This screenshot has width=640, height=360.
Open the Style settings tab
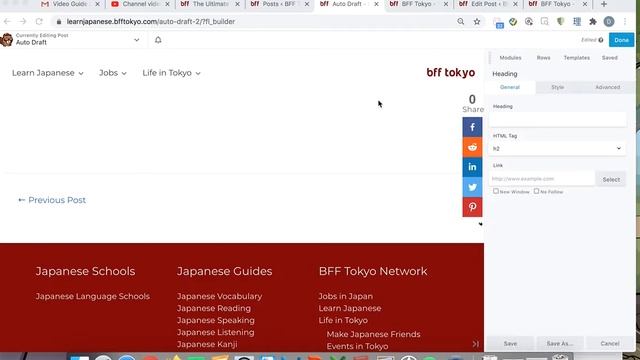[558, 87]
